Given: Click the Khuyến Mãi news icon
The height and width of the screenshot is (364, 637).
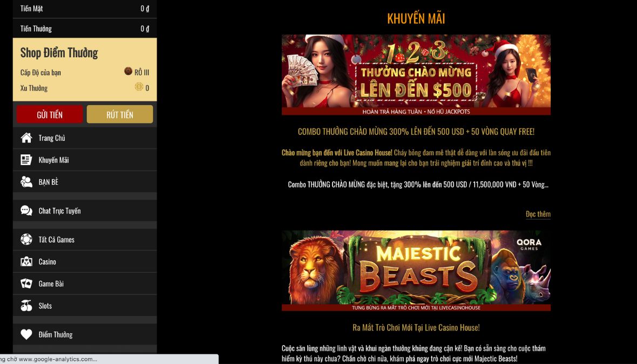Looking at the screenshot, I should (26, 160).
